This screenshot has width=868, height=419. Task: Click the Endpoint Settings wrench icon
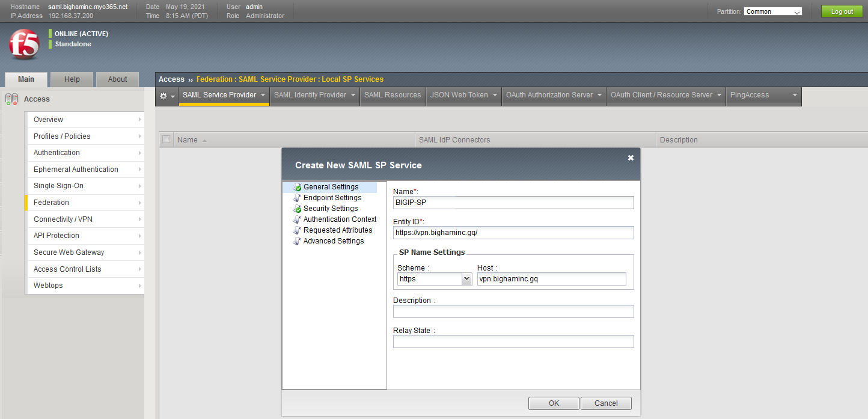coord(297,198)
